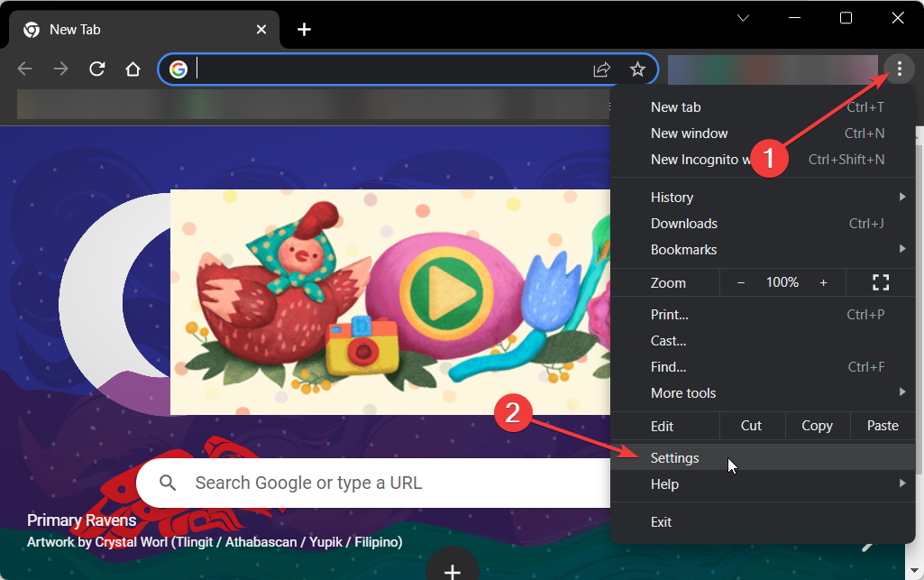Expand the More tools submenu
924x580 pixels.
pyautogui.click(x=763, y=393)
